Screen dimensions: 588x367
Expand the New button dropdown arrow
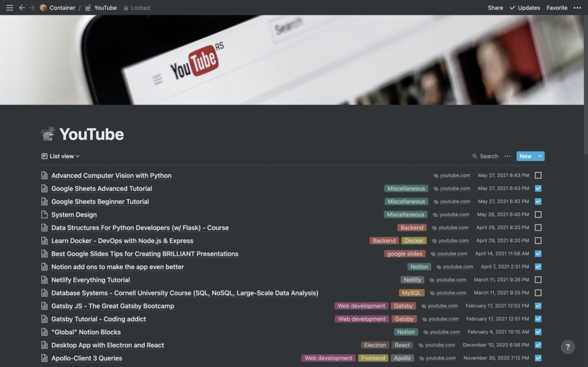(x=539, y=156)
